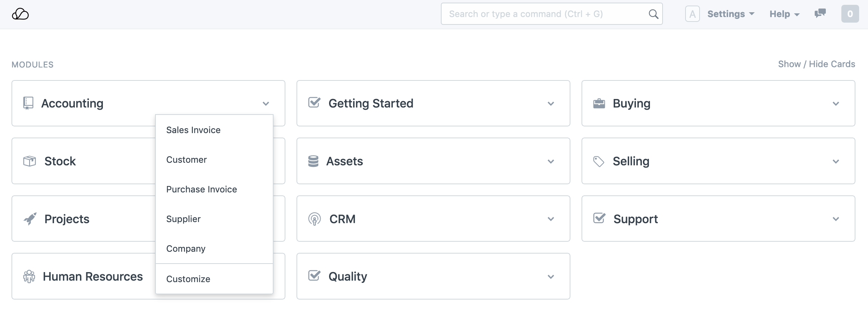Click the Stock box icon
Image resolution: width=868 pixels, height=324 pixels.
30,161
